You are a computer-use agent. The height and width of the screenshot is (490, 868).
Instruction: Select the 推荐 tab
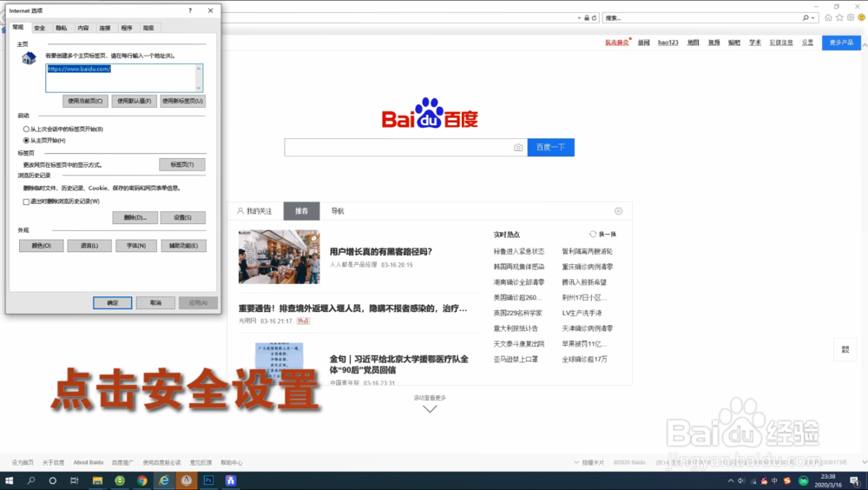click(x=302, y=211)
